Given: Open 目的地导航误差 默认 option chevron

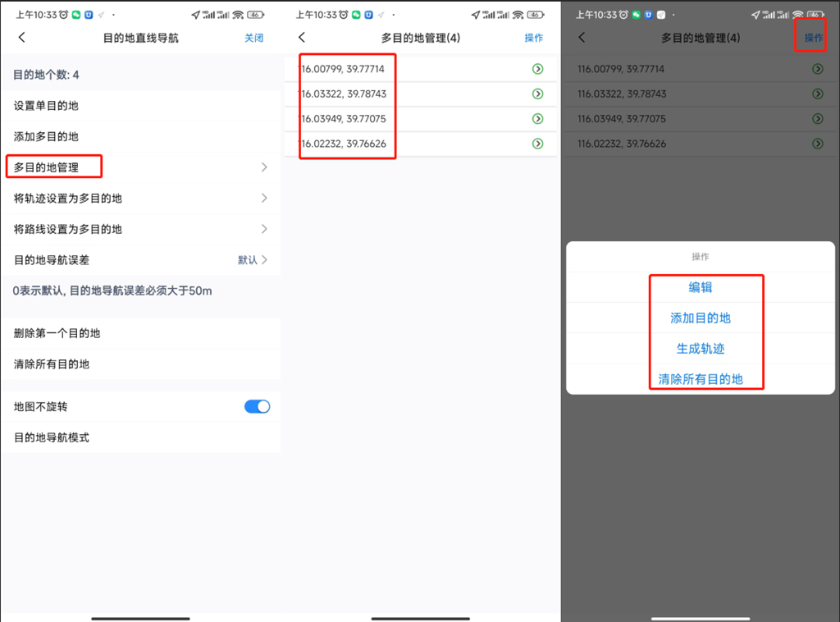Looking at the screenshot, I should click(x=264, y=260).
